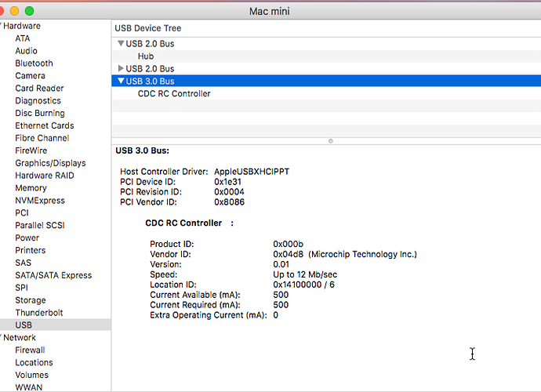
Task: Select the CDC RC Controller tree row
Action: 326,93
